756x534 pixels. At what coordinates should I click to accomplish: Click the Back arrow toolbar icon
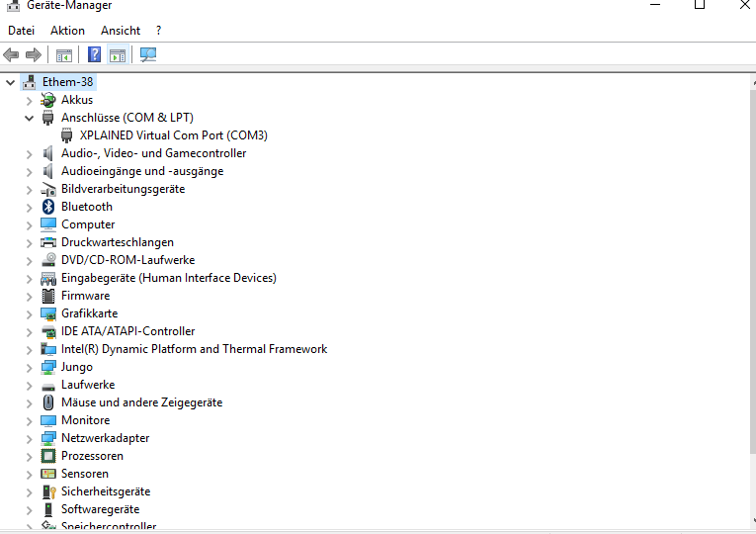(x=11, y=54)
